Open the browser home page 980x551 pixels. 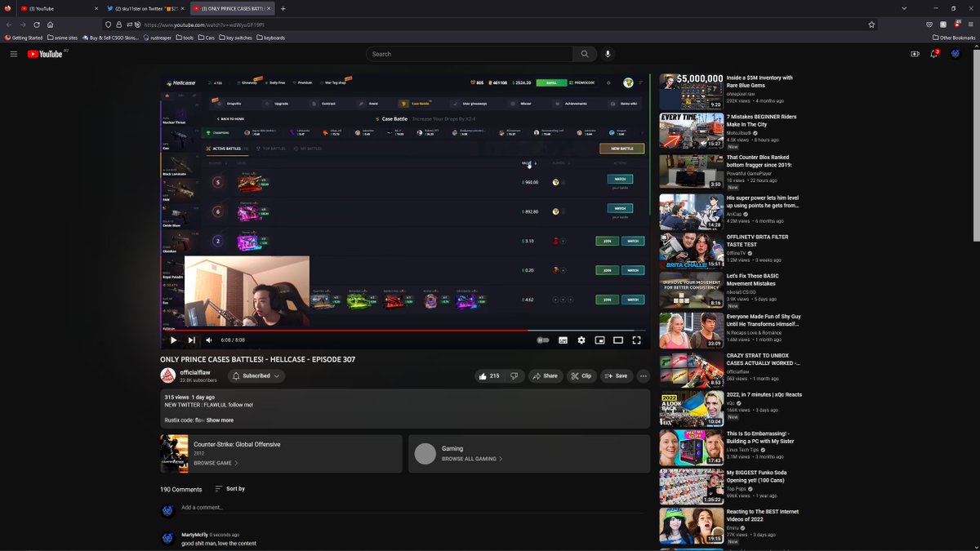tap(51, 24)
